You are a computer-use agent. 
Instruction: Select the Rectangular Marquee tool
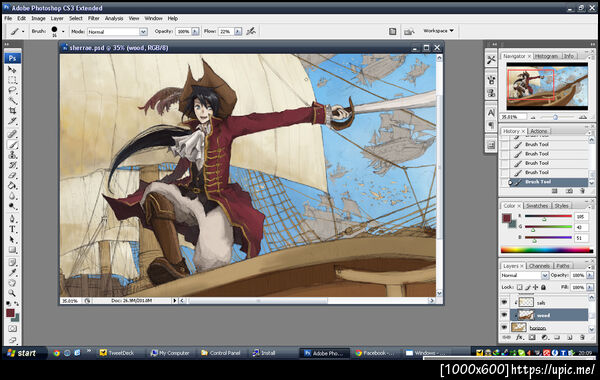(12, 80)
